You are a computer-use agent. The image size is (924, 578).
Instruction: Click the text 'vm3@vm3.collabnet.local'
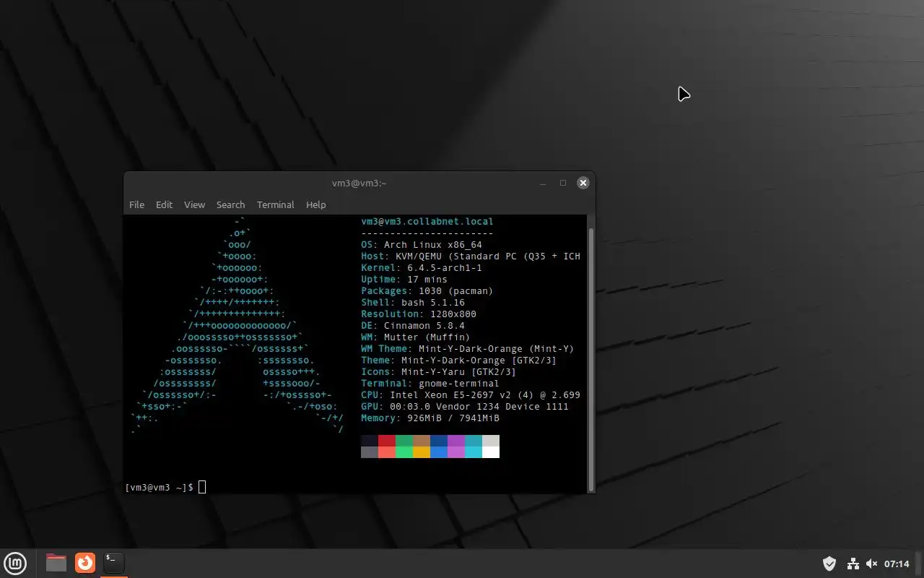pyautogui.click(x=427, y=222)
